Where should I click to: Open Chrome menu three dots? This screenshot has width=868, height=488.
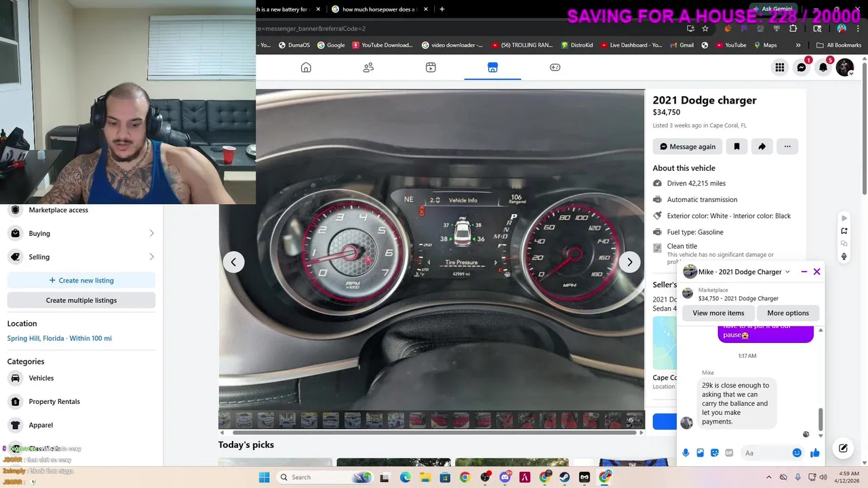859,28
